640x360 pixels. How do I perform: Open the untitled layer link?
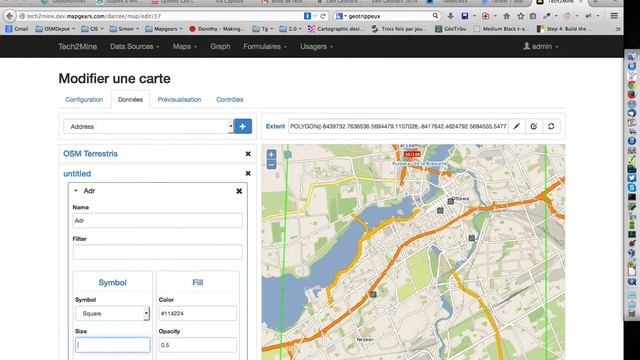click(77, 173)
